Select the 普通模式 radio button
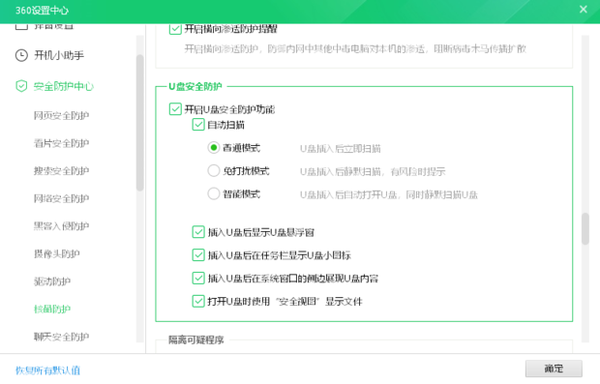Viewport: 600px width, 384px height. (214, 148)
